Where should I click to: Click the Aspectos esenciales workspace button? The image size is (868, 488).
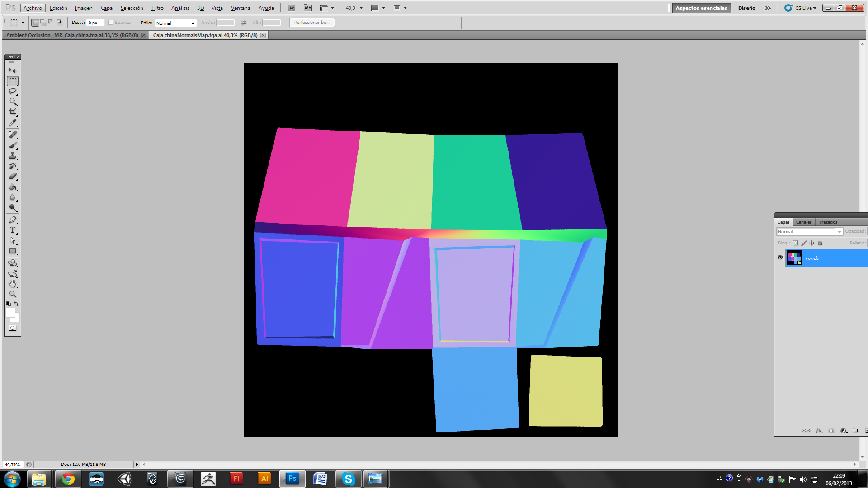click(701, 8)
